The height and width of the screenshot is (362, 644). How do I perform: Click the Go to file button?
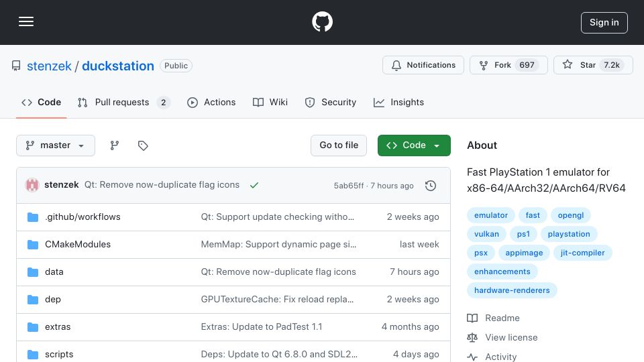tap(339, 145)
